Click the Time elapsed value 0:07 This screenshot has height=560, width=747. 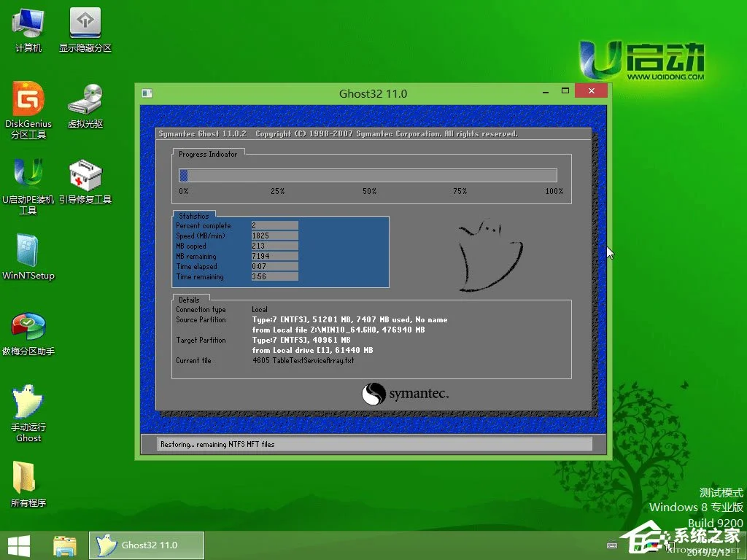[x=275, y=266]
